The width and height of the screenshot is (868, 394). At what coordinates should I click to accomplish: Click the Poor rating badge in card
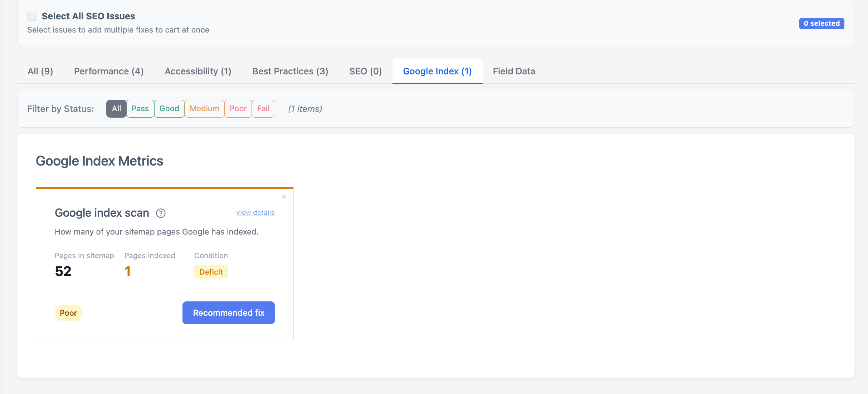pyautogui.click(x=68, y=313)
